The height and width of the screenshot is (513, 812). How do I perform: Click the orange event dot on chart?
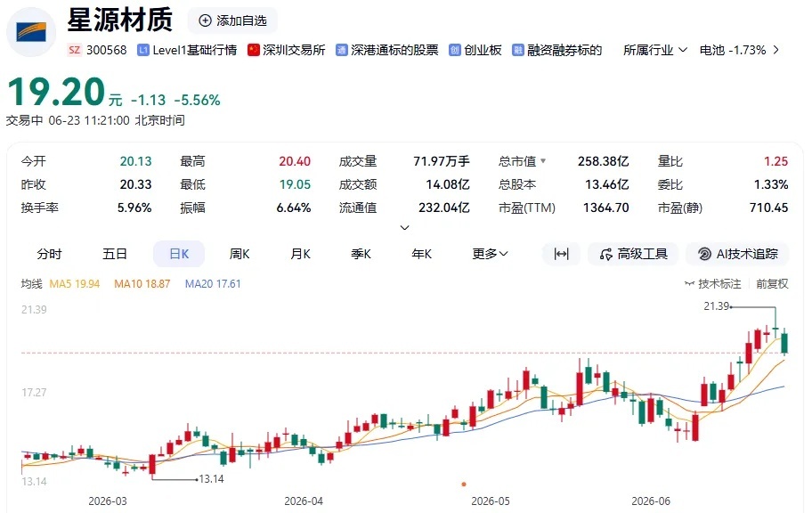tap(464, 484)
